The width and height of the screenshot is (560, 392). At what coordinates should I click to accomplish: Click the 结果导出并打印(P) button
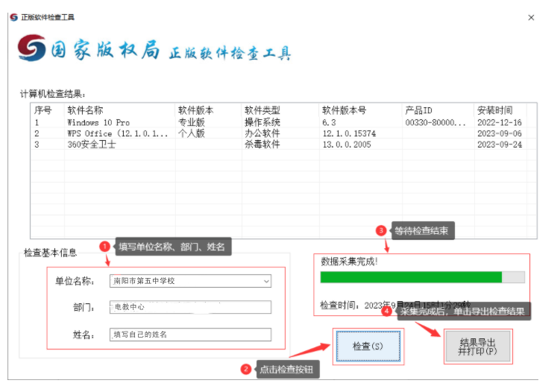(477, 347)
